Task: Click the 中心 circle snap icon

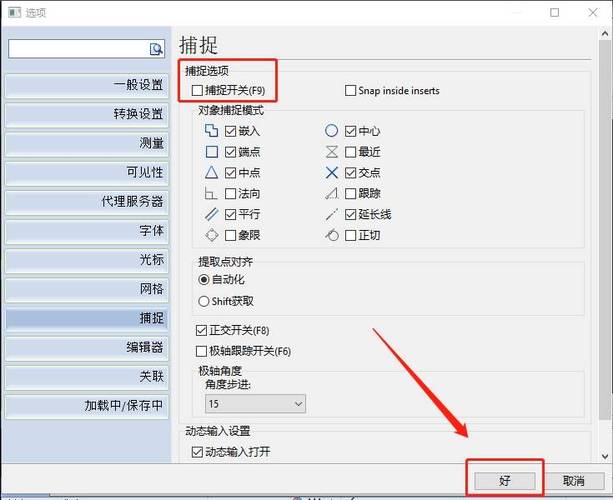Action: pos(331,131)
